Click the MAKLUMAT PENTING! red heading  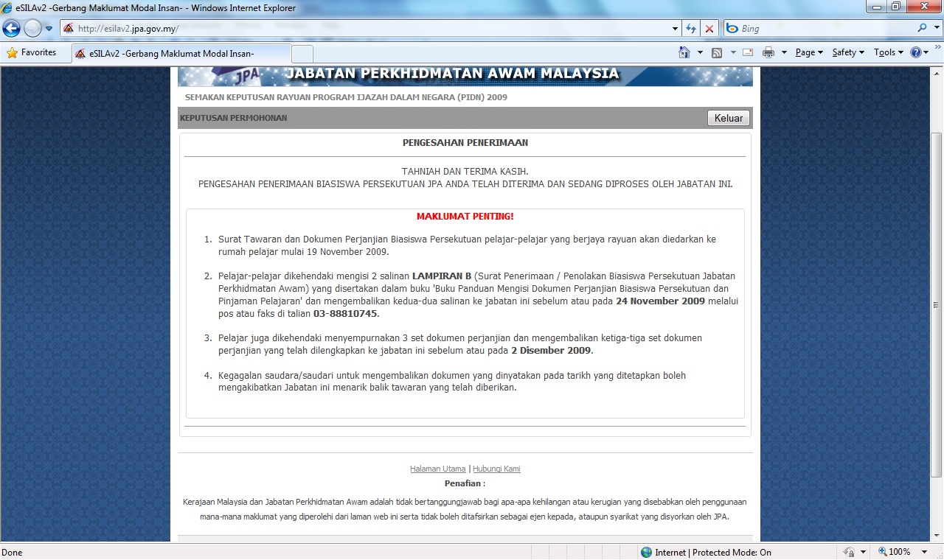tap(465, 217)
